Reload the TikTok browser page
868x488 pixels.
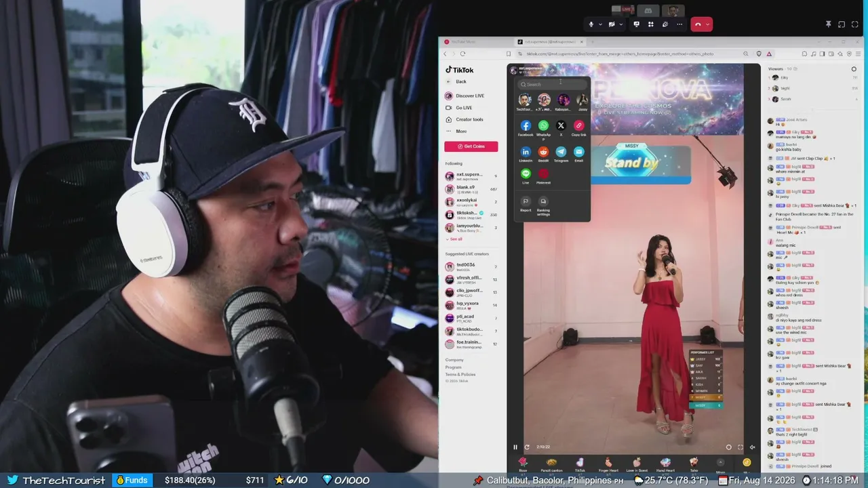[x=462, y=54]
